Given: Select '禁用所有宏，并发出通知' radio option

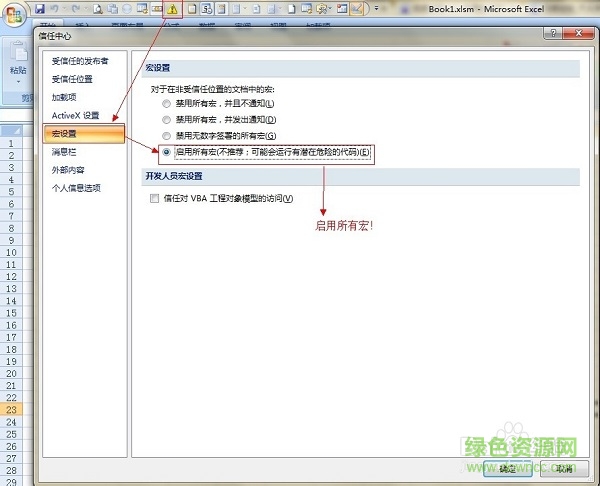Looking at the screenshot, I should click(167, 120).
